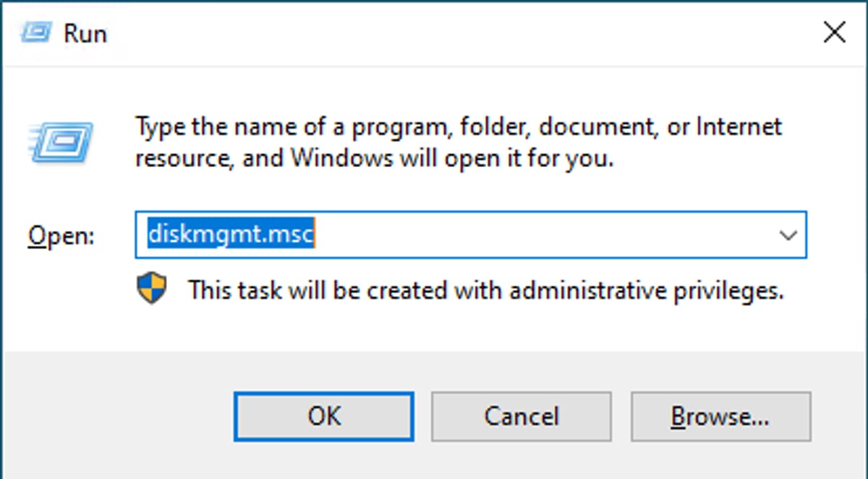Click the chevron beside the command box
Viewport: 868px width, 479px height.
[x=788, y=234]
